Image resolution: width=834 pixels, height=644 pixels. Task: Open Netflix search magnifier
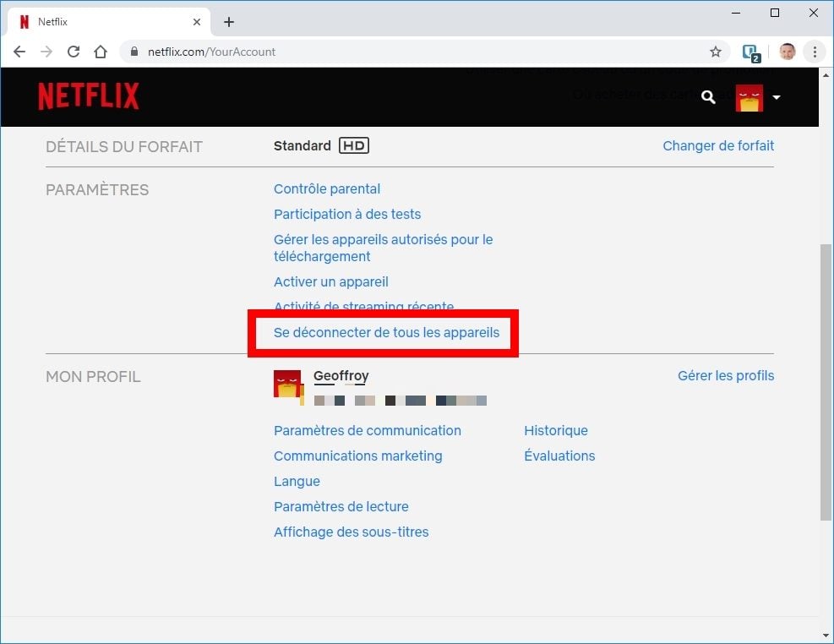708,97
